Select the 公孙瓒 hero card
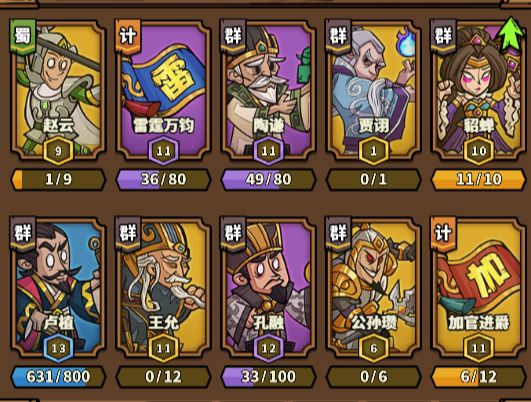 [x=373, y=287]
